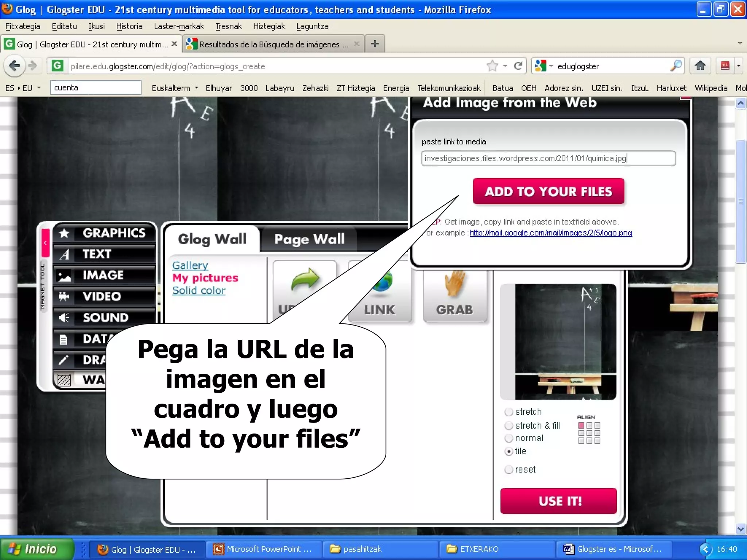Open the Editatu menu
Image resolution: width=747 pixels, height=560 pixels.
pos(64,26)
